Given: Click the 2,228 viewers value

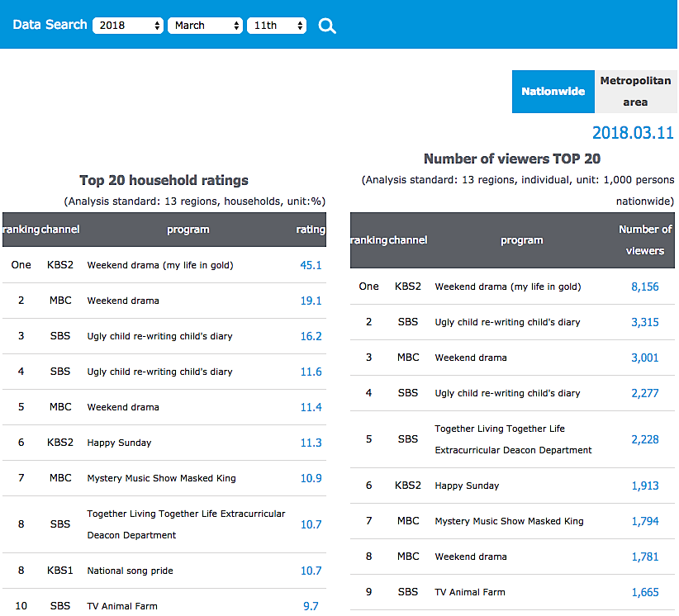Looking at the screenshot, I should (645, 439).
